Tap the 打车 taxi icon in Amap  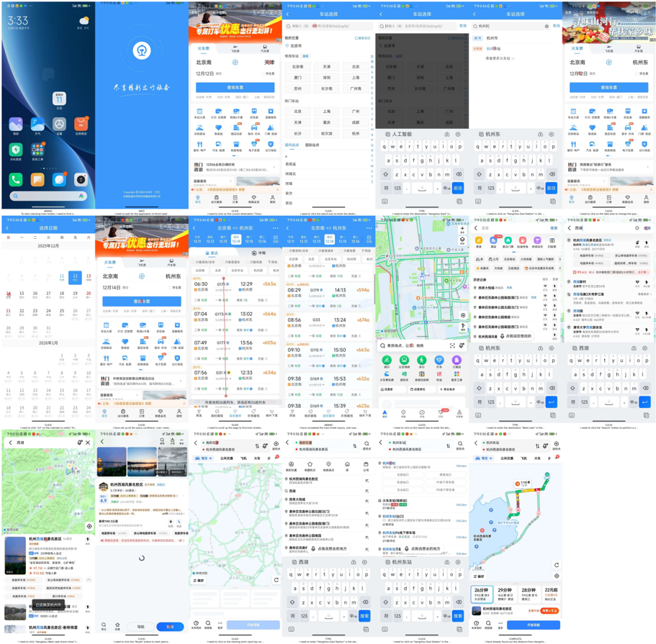click(439, 360)
